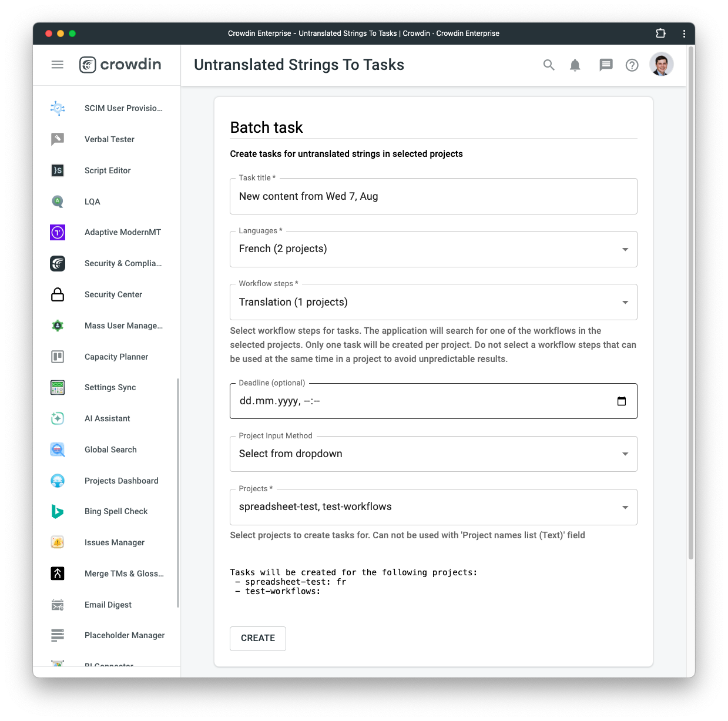Open the messages chat icon

(x=606, y=65)
